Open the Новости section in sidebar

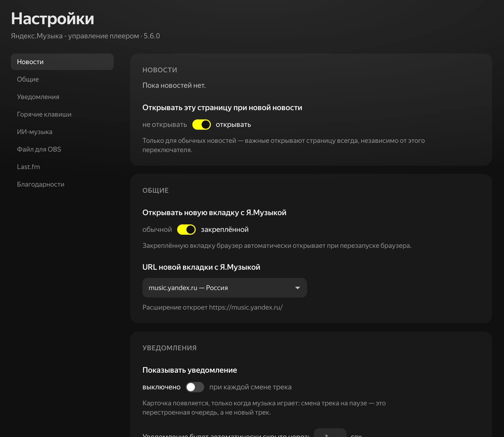[x=62, y=62]
